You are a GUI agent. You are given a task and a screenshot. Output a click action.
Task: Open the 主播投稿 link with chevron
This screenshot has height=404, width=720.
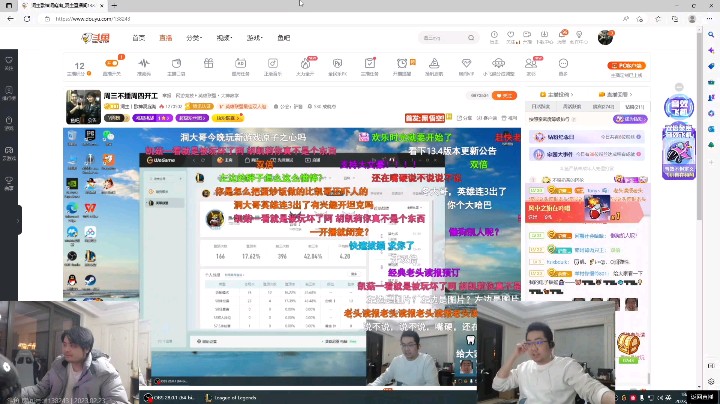point(557,94)
